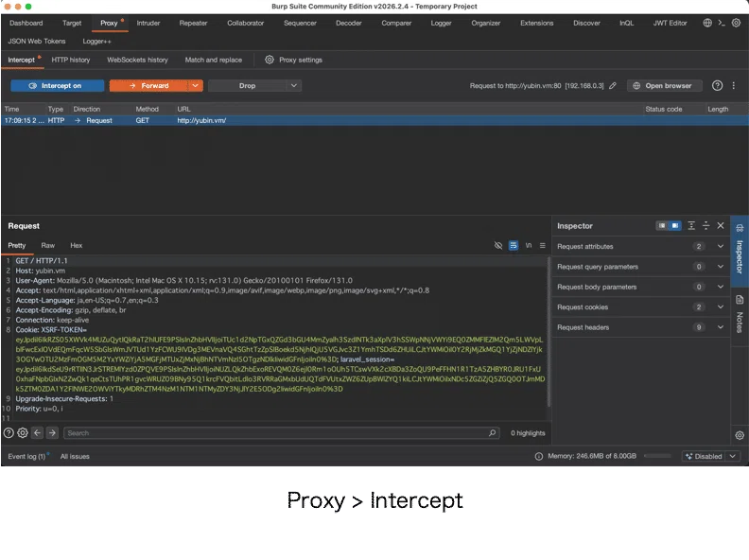This screenshot has width=749, height=560.
Task: Open the terminal prompt icon in top bar
Action: (722, 23)
